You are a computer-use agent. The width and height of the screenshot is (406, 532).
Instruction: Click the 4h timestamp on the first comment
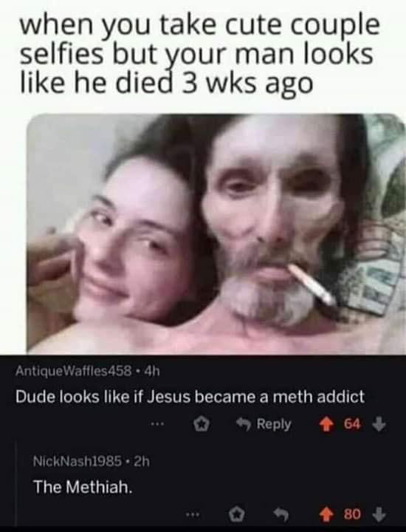pyautogui.click(x=151, y=371)
